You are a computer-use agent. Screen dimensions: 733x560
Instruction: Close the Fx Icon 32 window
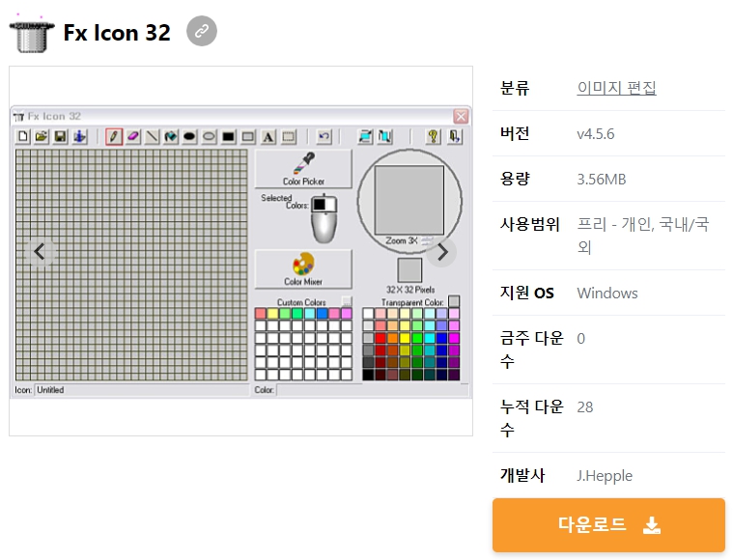click(461, 116)
